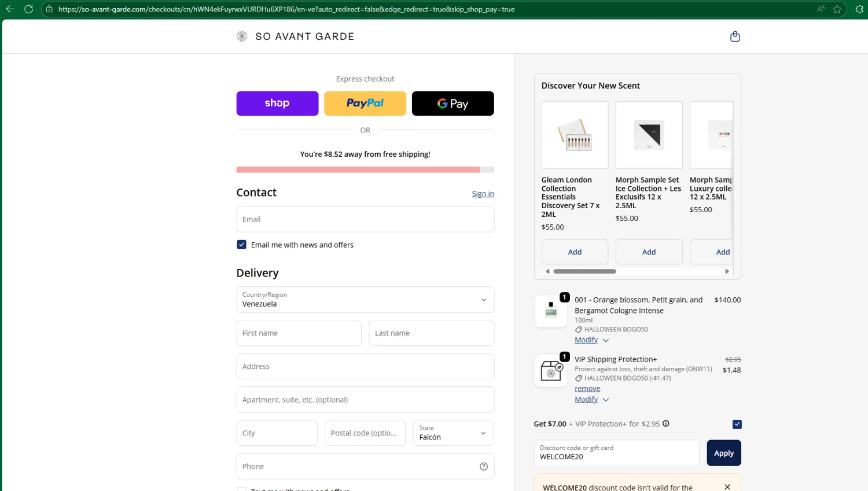Apply the WELCOME20 discount code
The height and width of the screenshot is (491, 868).
724,453
